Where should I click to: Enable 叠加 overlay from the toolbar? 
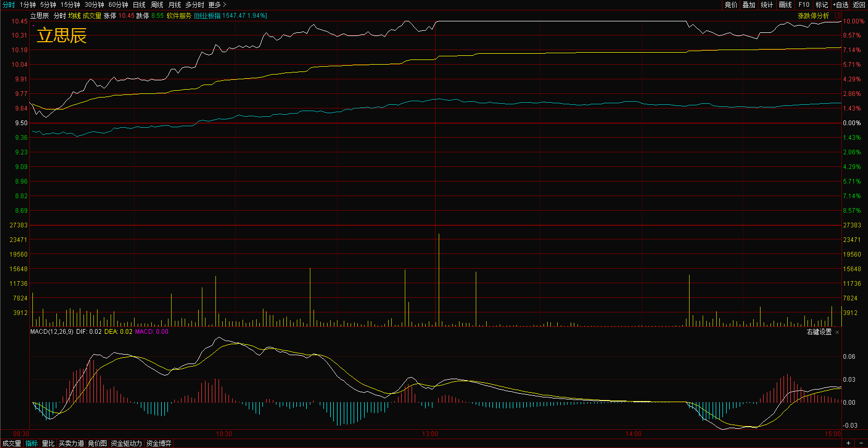pos(749,5)
